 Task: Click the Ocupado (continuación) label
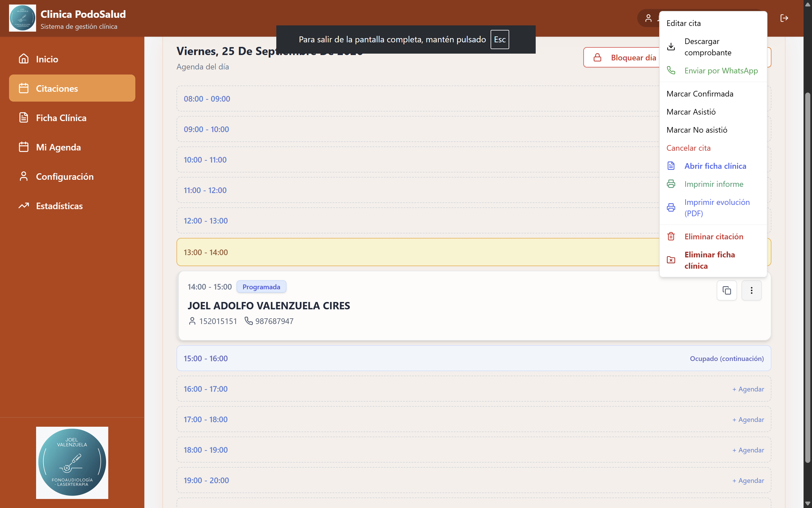727,358
